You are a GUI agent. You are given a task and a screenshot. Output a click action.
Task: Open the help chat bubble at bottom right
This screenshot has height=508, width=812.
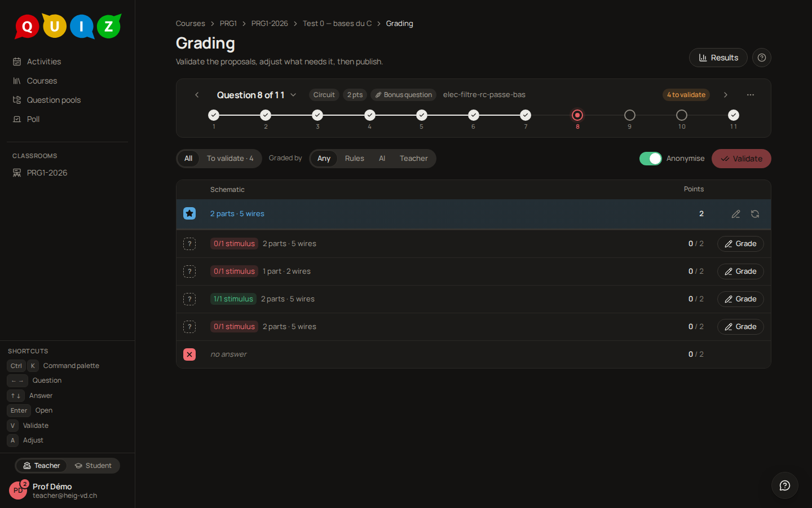click(785, 485)
